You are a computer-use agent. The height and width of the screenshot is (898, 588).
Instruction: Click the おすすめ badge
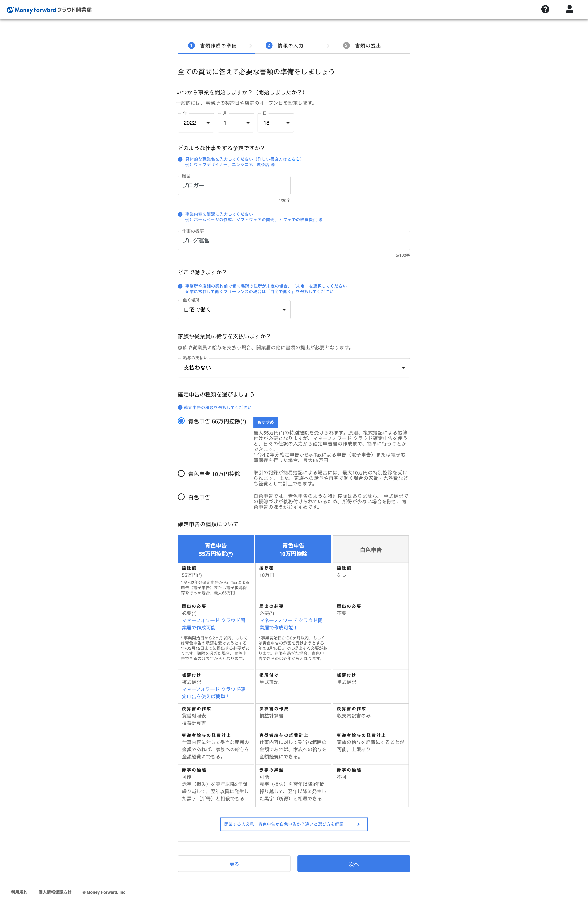265,422
